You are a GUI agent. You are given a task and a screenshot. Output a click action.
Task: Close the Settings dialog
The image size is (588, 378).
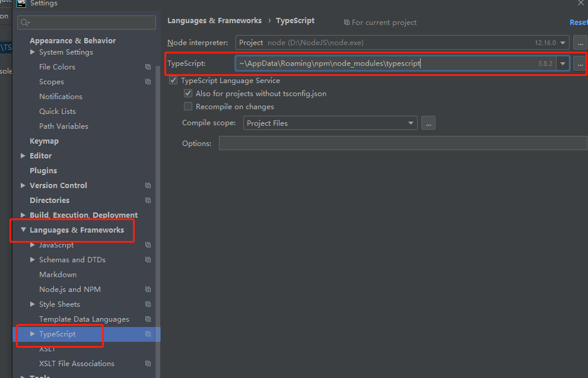pos(581,3)
